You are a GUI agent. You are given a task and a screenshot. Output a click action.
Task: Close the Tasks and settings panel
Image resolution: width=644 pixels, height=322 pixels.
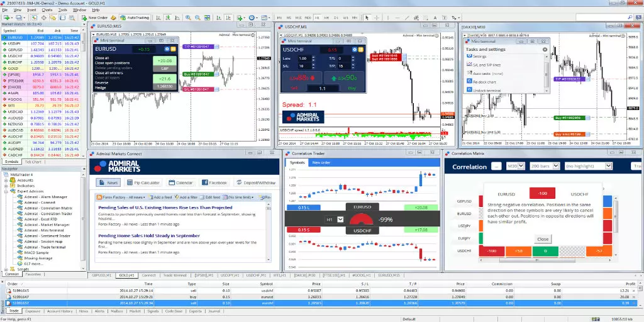545,49
